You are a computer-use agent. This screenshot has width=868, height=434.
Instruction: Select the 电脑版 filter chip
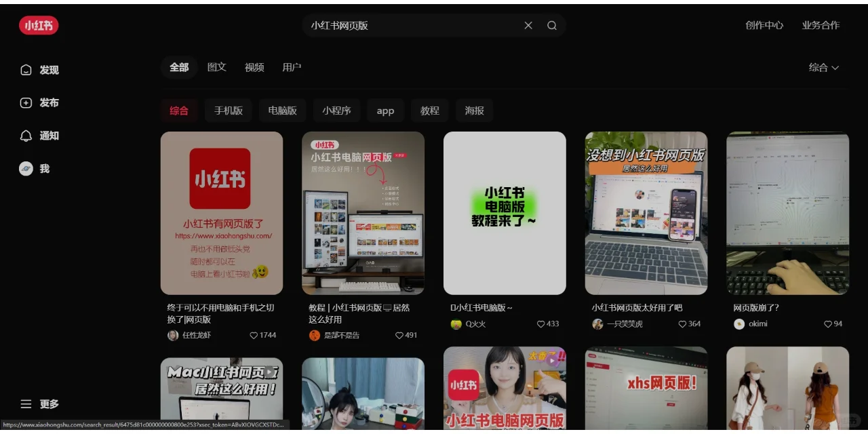coord(282,110)
